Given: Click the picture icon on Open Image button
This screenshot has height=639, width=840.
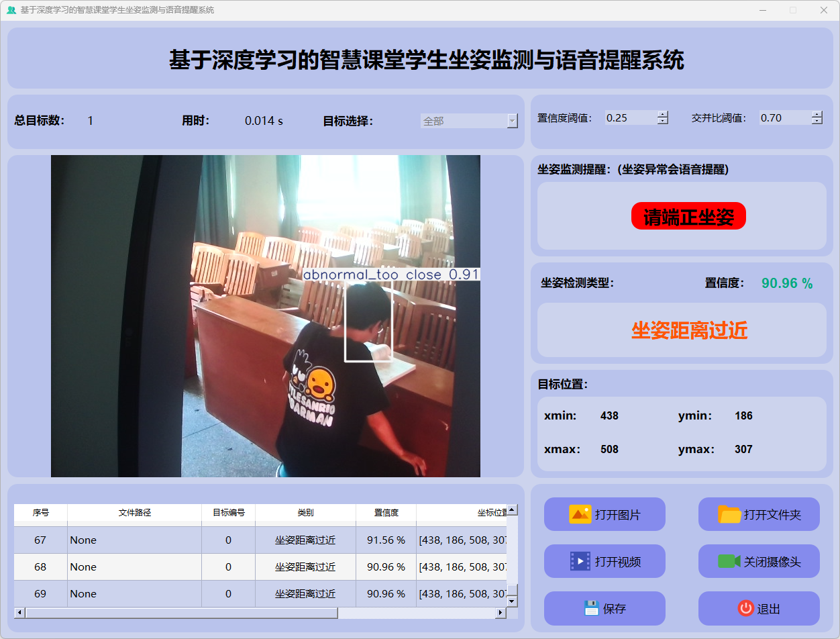Looking at the screenshot, I should pos(580,514).
